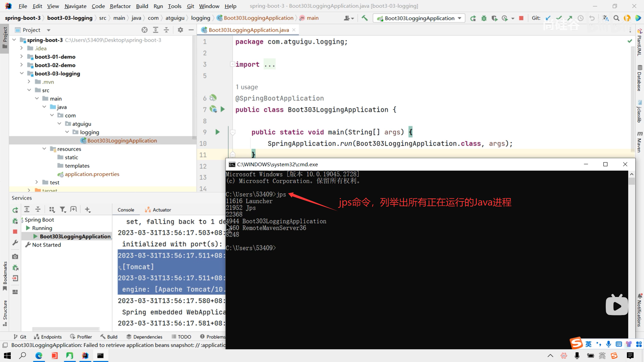Open the Refactor menu
The height and width of the screenshot is (362, 644).
click(x=120, y=6)
